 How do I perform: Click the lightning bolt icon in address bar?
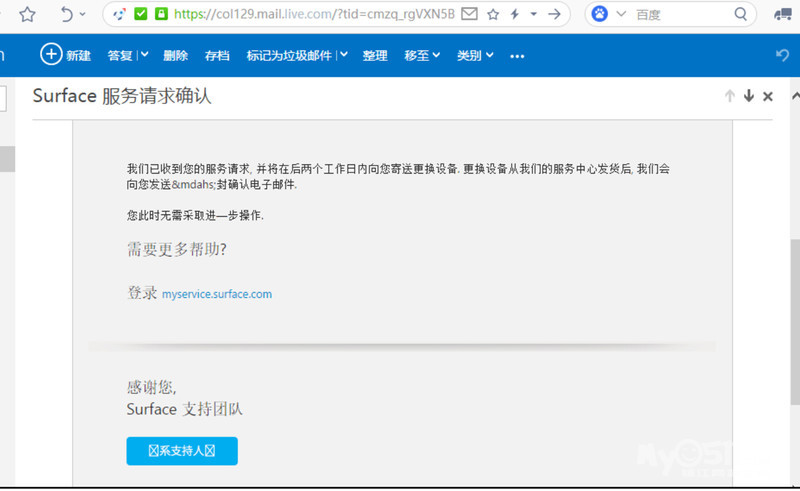click(x=515, y=14)
